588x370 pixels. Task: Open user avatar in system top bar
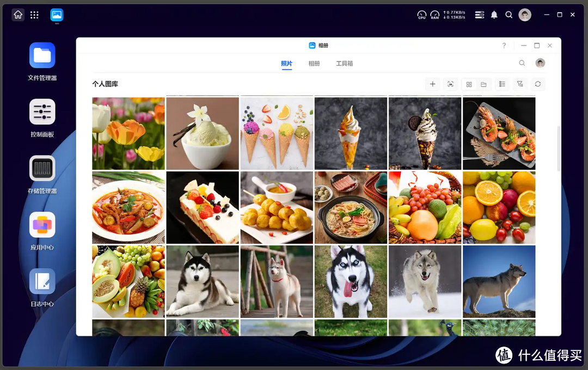tap(525, 15)
